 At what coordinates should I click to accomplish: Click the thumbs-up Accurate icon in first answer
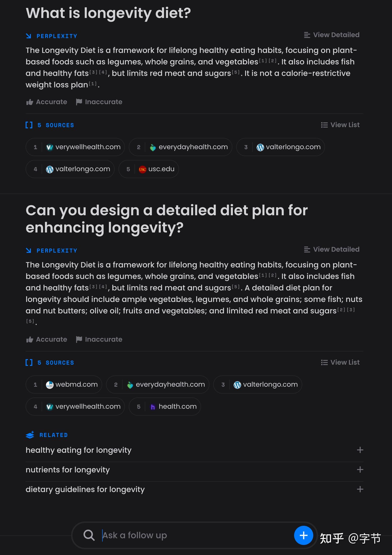(x=30, y=102)
